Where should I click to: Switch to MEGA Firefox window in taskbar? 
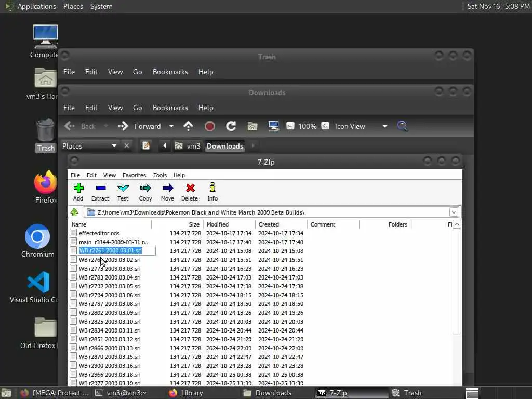point(55,393)
